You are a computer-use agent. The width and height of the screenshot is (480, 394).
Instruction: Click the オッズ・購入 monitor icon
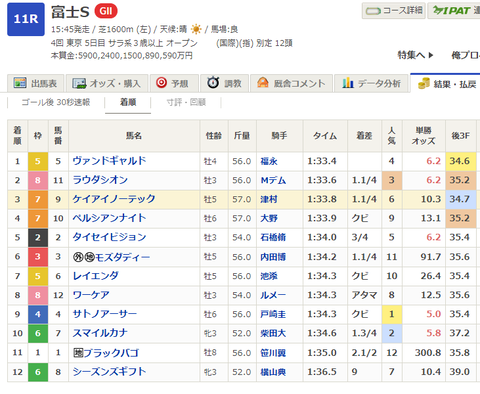79,83
